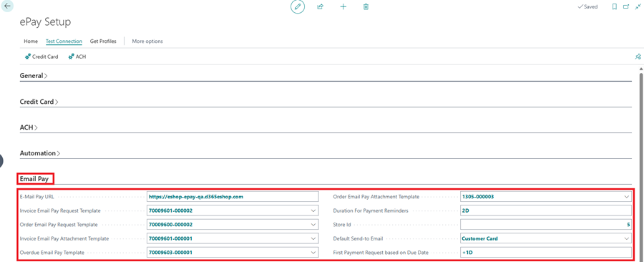This screenshot has height=262, width=644.
Task: Click the Invoice Email Pay Request Template value 70009601-000002
Action: point(170,210)
